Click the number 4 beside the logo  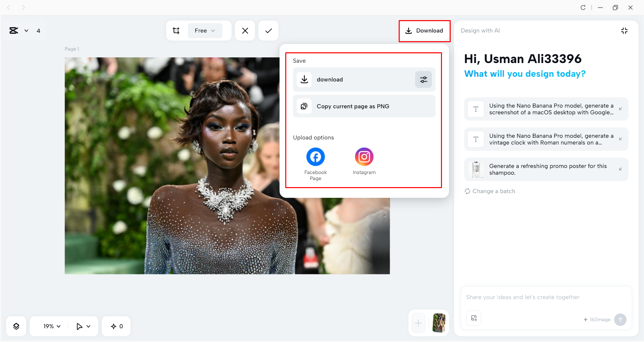[x=39, y=31]
